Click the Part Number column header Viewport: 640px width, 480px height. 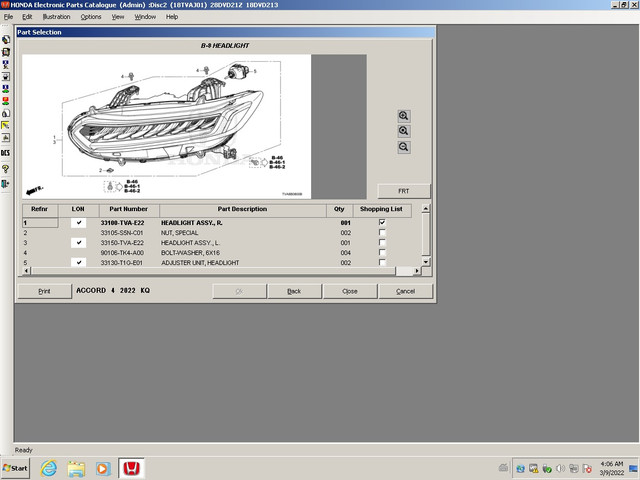pyautogui.click(x=129, y=209)
